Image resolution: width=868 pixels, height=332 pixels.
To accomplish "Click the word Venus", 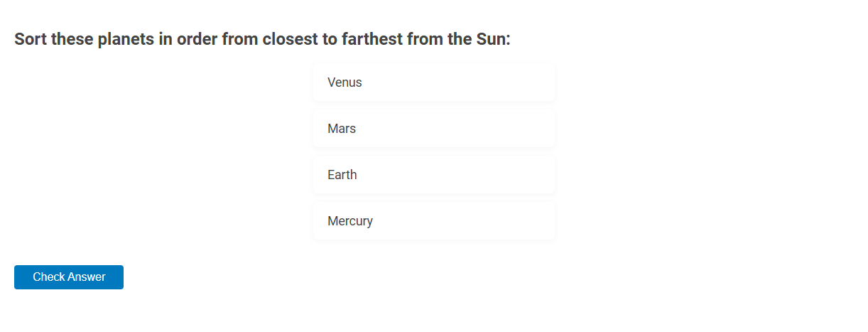I will point(345,82).
